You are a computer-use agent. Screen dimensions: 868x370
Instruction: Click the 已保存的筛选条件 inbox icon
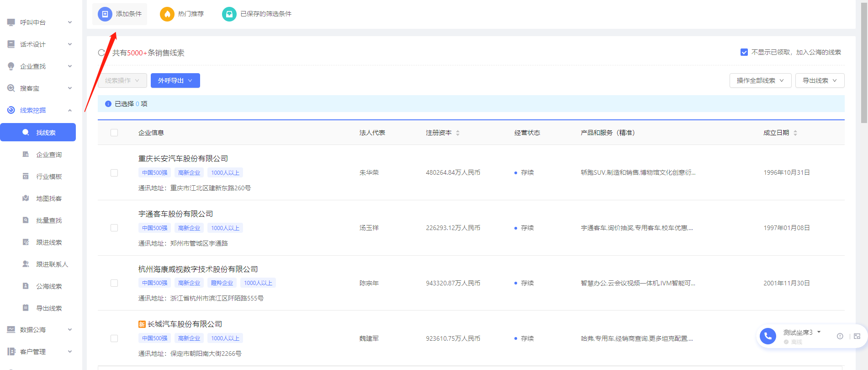(x=229, y=14)
